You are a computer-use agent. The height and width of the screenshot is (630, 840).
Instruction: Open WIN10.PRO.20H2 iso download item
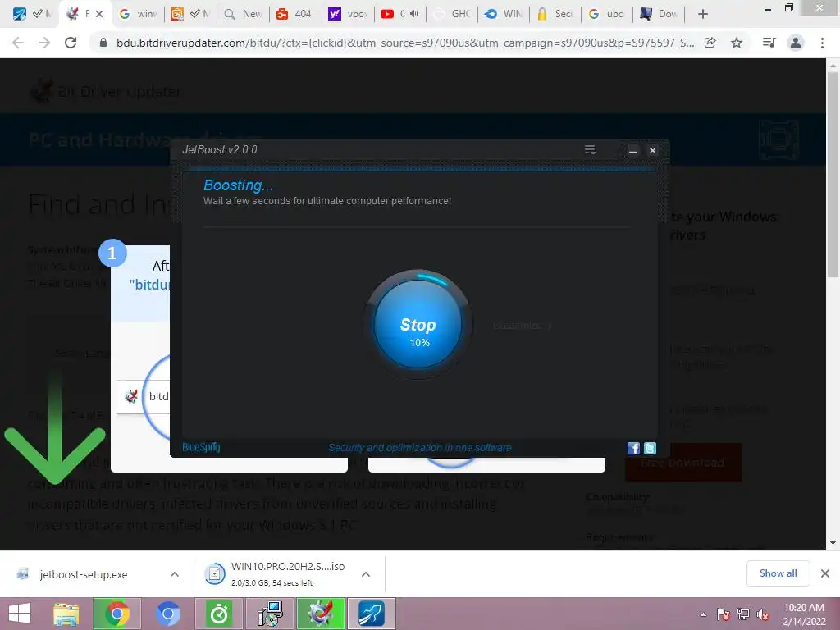[276, 574]
